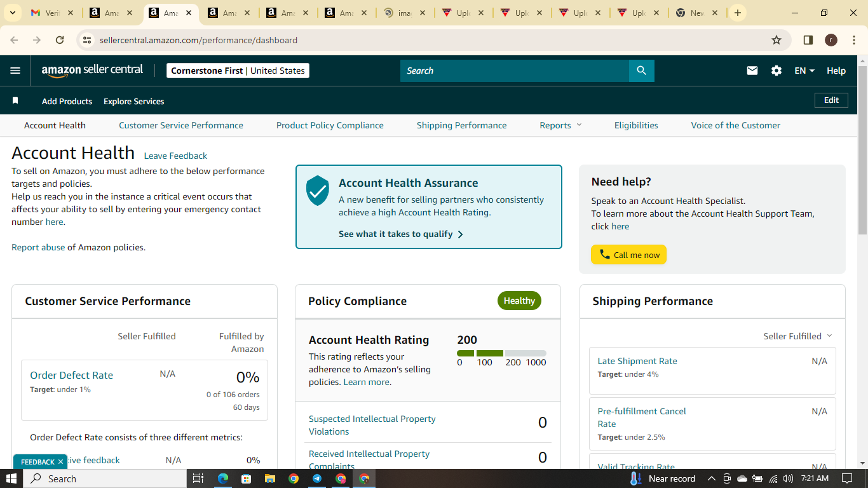This screenshot has height=488, width=868.
Task: Open the Order Defect Rate link
Action: pos(71,375)
